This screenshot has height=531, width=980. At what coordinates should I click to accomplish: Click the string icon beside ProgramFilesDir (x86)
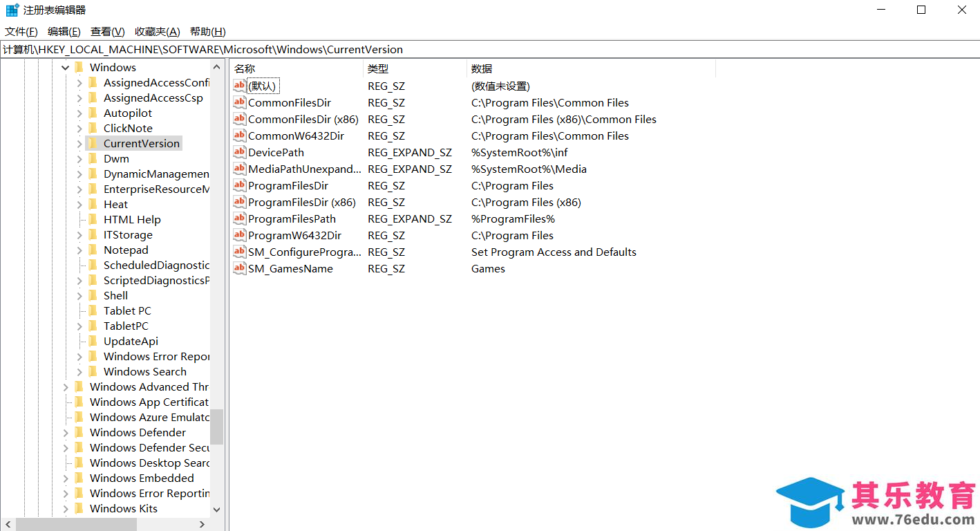(x=239, y=202)
